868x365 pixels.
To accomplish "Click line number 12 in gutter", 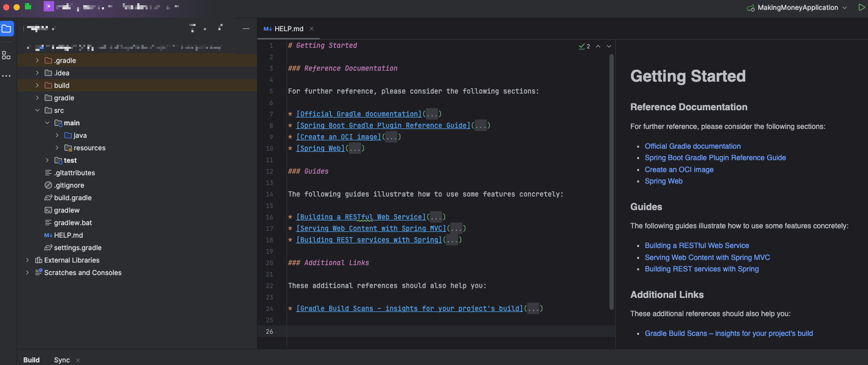I will (269, 171).
